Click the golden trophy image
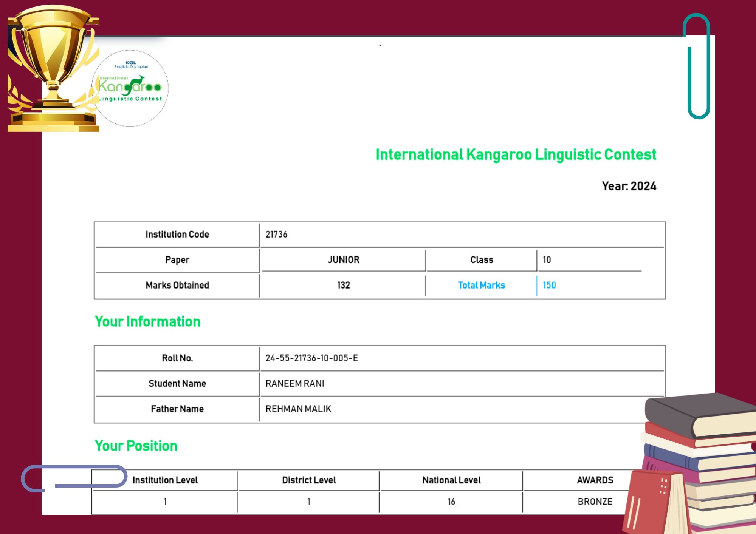This screenshot has height=534, width=756. [x=53, y=68]
